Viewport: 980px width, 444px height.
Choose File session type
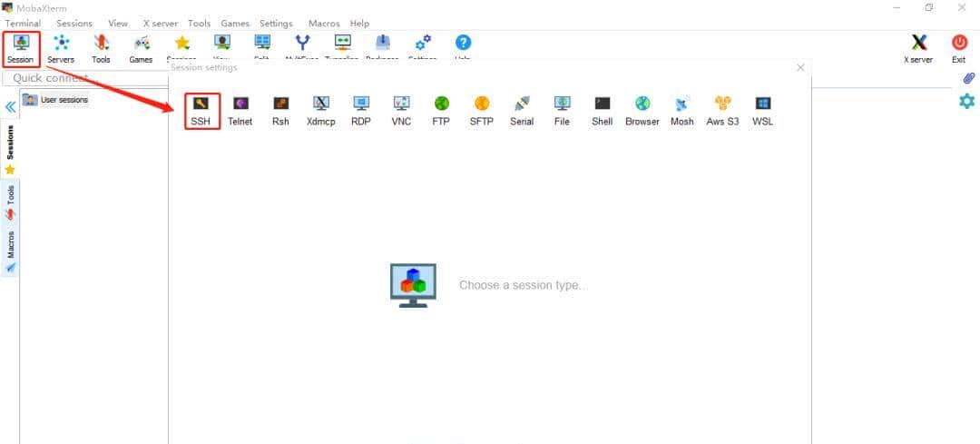(x=562, y=112)
